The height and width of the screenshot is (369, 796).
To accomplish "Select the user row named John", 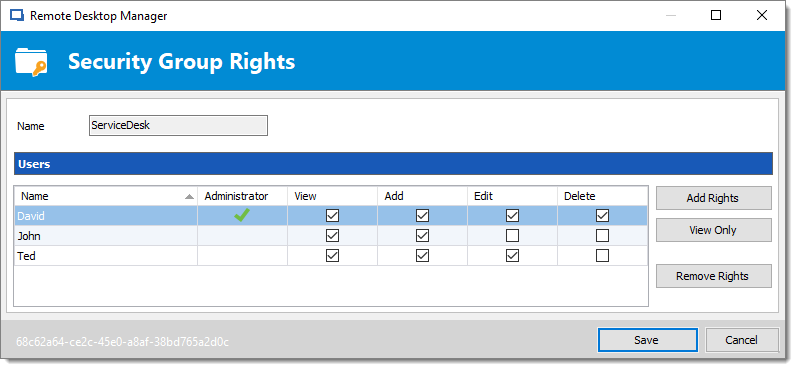I will click(331, 236).
